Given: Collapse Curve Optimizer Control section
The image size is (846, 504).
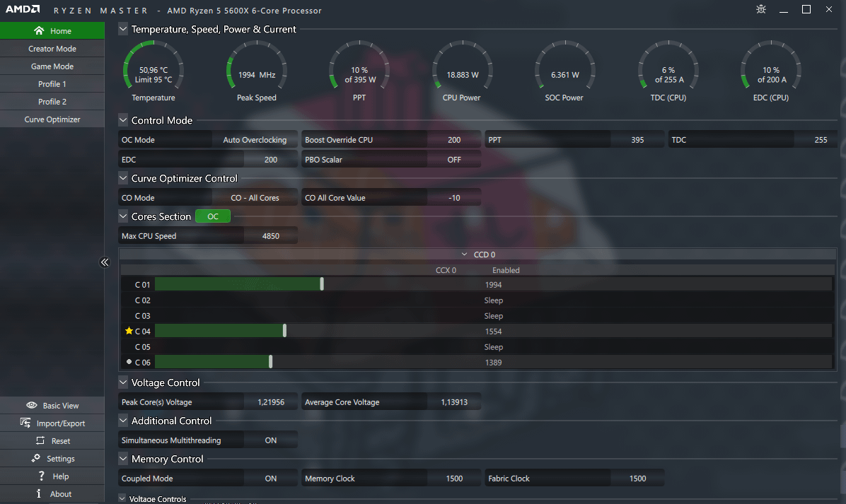Looking at the screenshot, I should (x=123, y=178).
